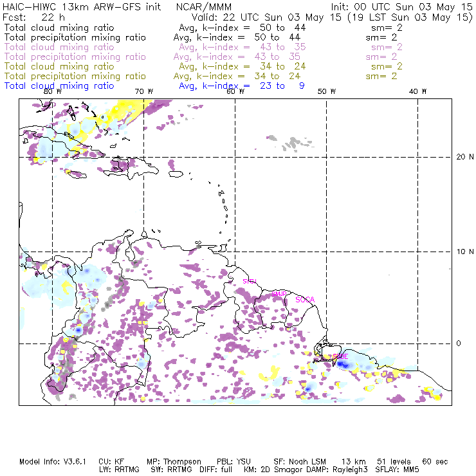The height and width of the screenshot is (476, 476).
Task: Click the 'CU: KF' model setting
Action: pos(111,462)
